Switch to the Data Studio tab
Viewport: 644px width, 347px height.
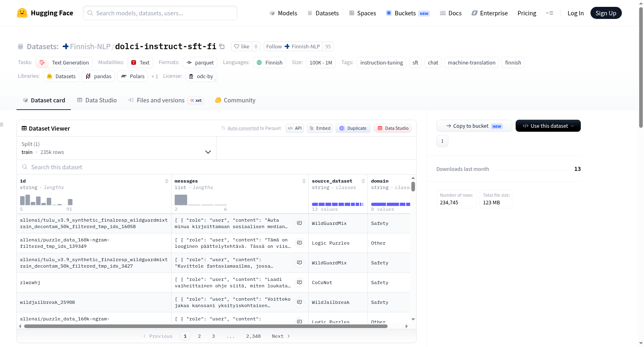(97, 100)
